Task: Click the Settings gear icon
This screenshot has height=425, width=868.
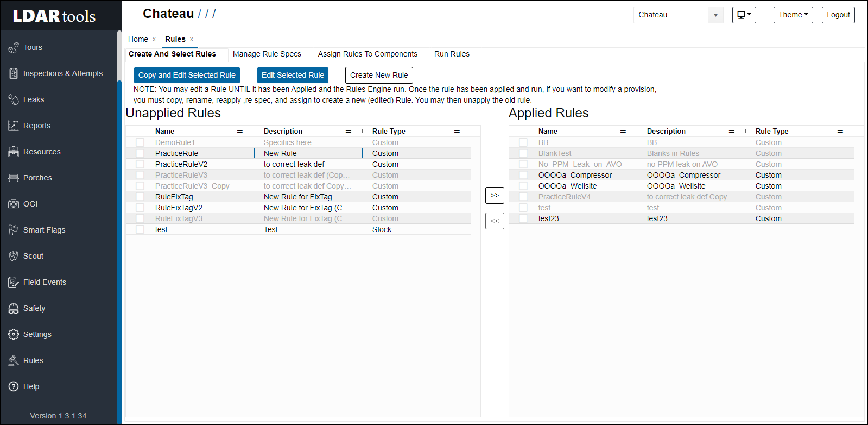Action: point(14,334)
